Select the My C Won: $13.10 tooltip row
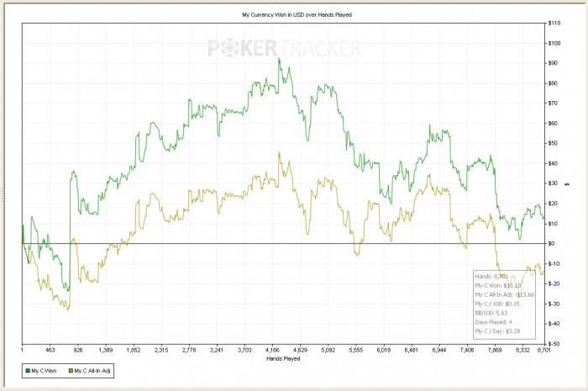Viewport: 588px width, 391px height. pyautogui.click(x=495, y=285)
